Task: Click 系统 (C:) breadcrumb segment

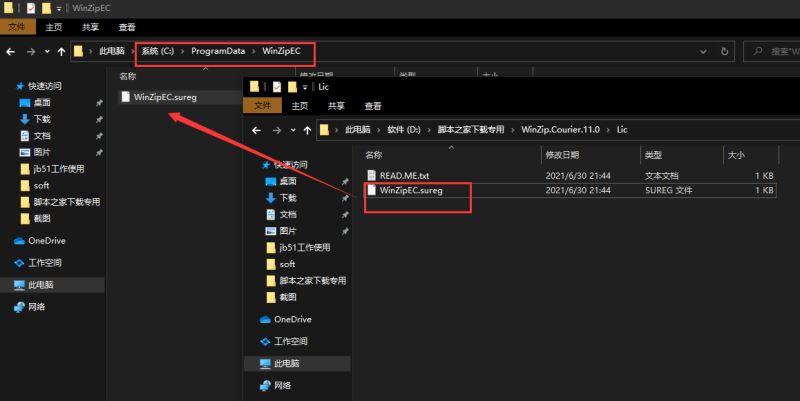Action: 158,51
